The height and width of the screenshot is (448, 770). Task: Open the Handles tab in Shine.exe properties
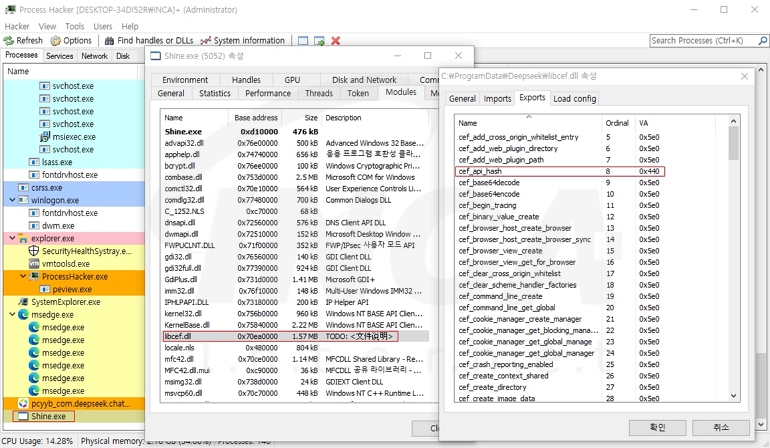tap(246, 80)
